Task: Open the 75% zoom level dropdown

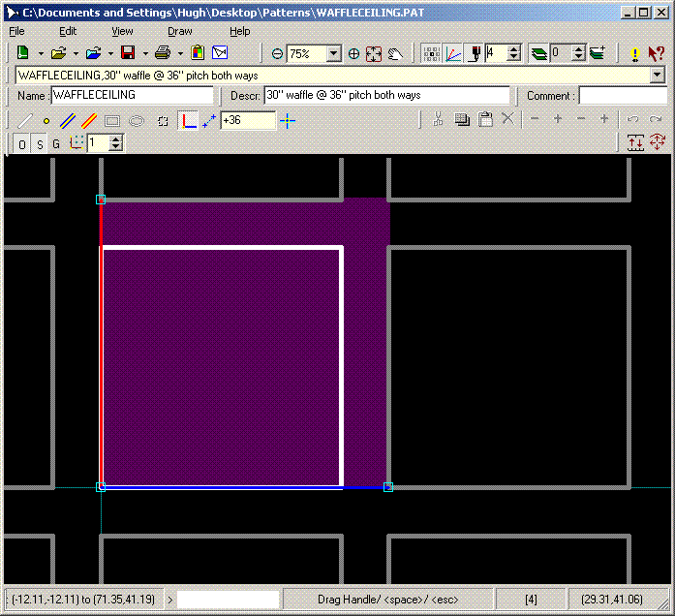Action: 333,54
